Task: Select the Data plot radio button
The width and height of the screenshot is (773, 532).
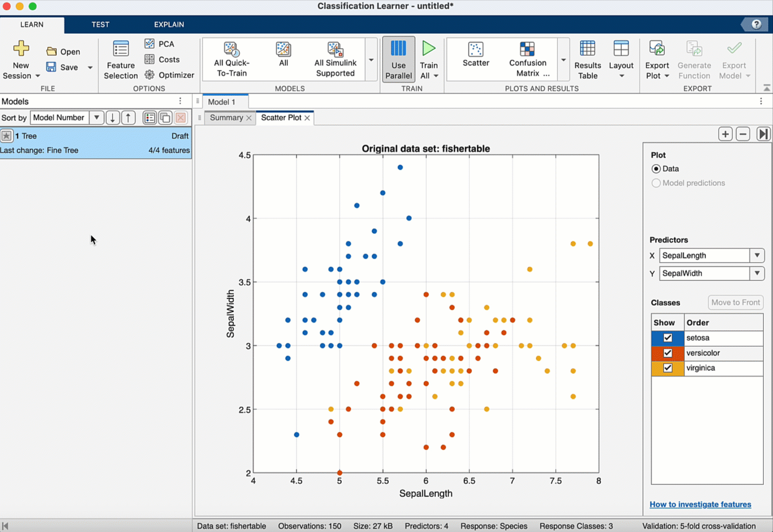Action: click(656, 169)
